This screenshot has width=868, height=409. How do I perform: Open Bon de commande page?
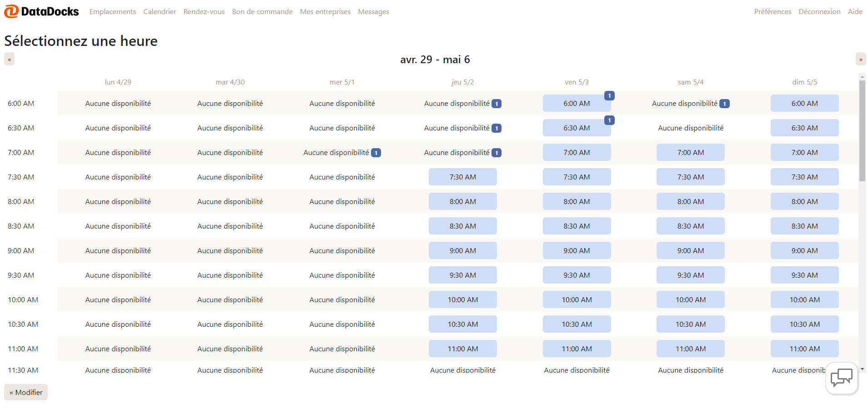(262, 11)
